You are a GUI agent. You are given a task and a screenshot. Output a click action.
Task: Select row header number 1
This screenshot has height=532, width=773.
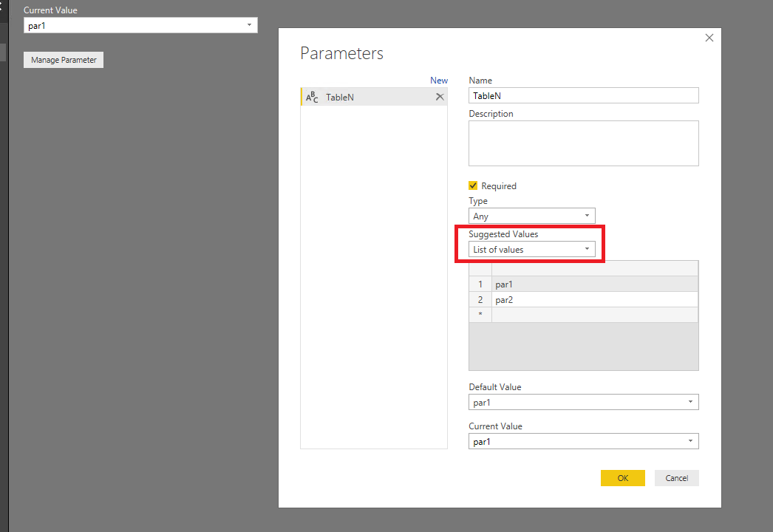[480, 284]
